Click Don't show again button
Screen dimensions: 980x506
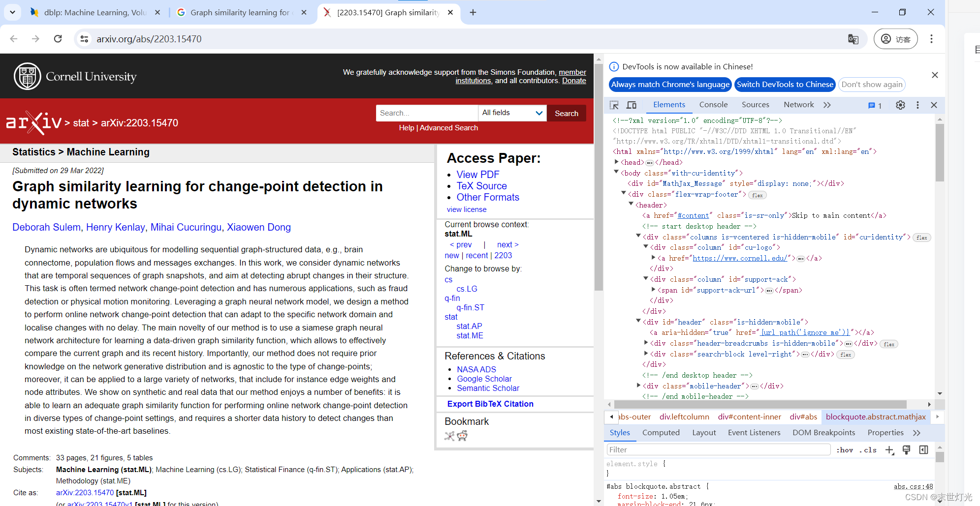coord(872,85)
